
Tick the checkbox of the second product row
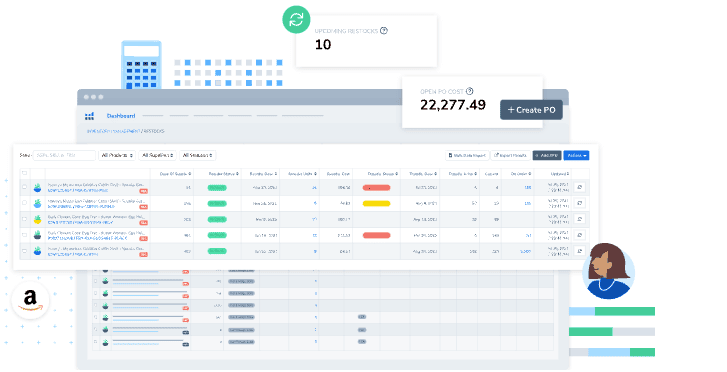[x=25, y=203]
